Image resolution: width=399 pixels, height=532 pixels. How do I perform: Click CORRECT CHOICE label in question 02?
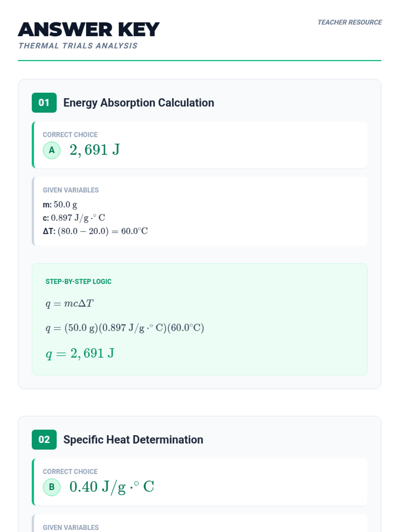click(x=70, y=472)
